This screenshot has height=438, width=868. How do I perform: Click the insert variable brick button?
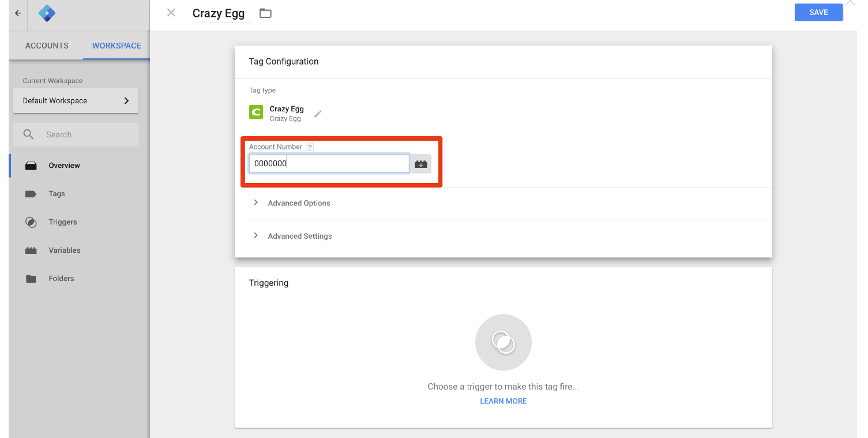pyautogui.click(x=421, y=164)
